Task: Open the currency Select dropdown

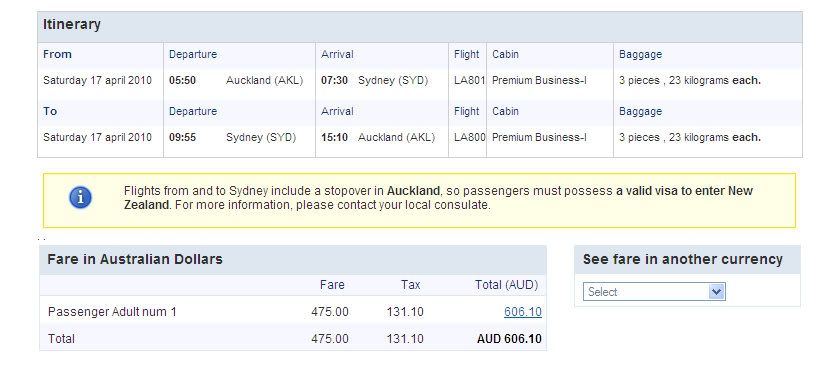Action: (654, 291)
